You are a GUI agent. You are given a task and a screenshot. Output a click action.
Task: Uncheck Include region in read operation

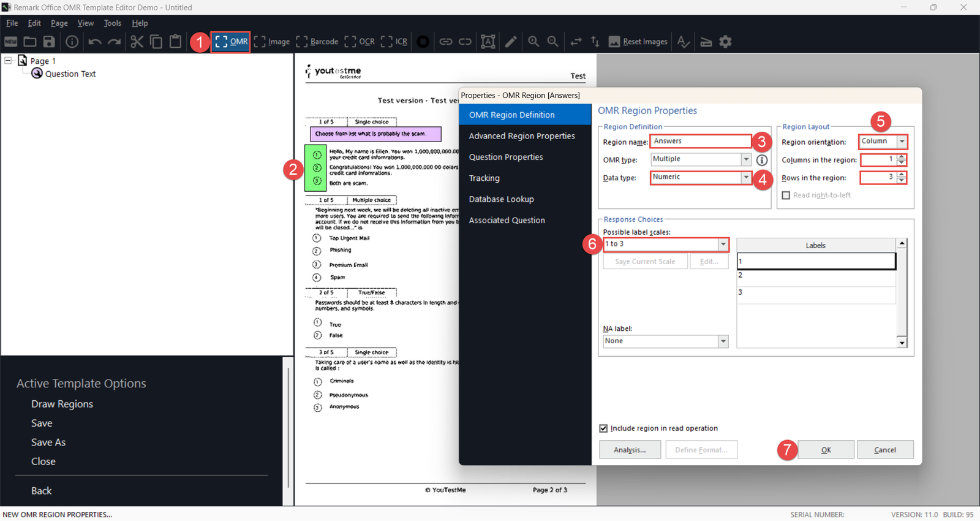coord(603,428)
